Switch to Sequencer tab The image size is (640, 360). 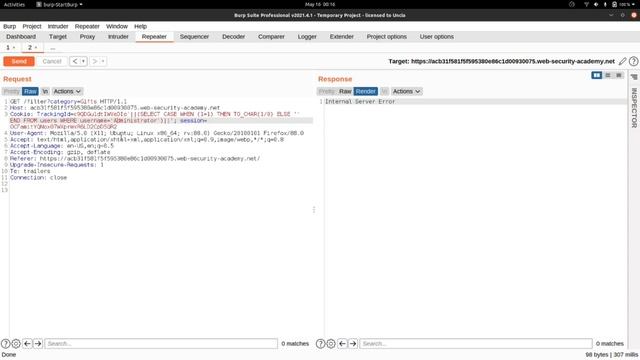tap(194, 37)
